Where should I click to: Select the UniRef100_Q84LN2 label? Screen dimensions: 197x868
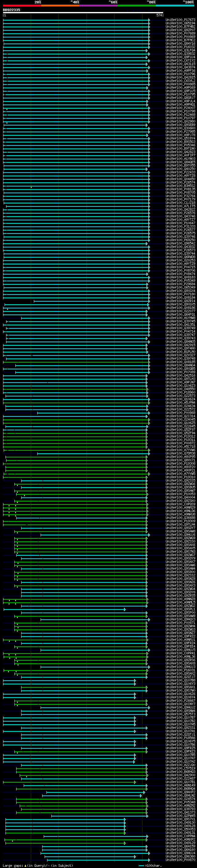pyautogui.click(x=180, y=796)
